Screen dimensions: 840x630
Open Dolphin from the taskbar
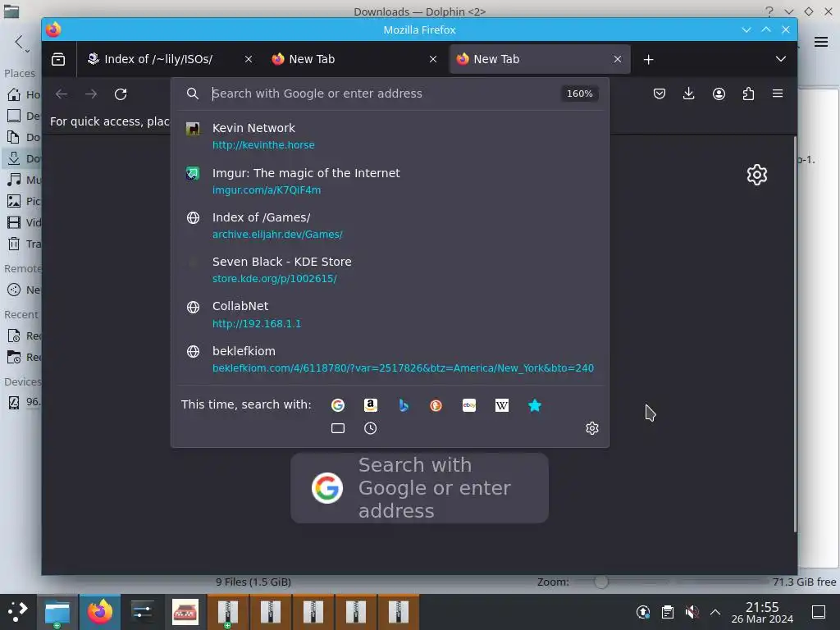(57, 612)
